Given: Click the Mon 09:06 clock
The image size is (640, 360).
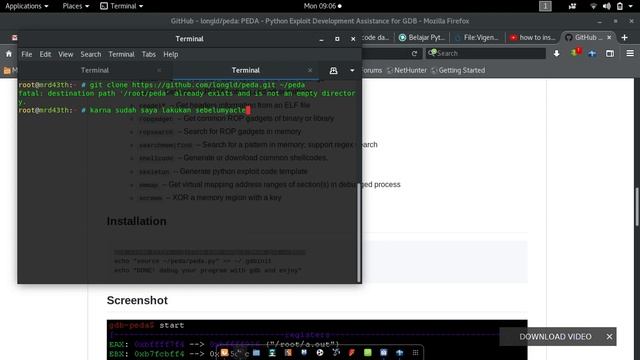Looking at the screenshot, I should click(322, 6).
